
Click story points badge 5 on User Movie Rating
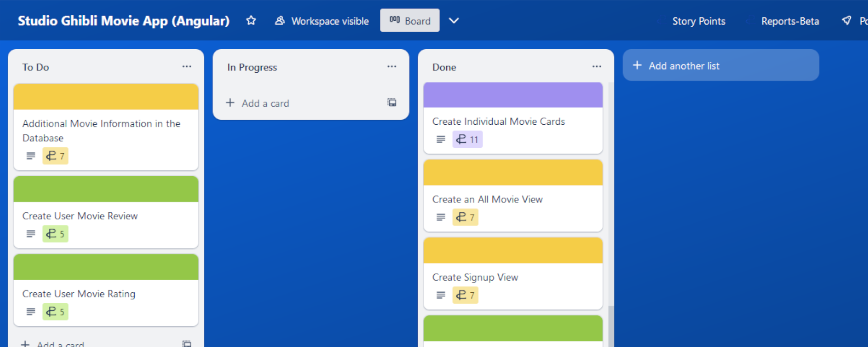click(x=55, y=312)
